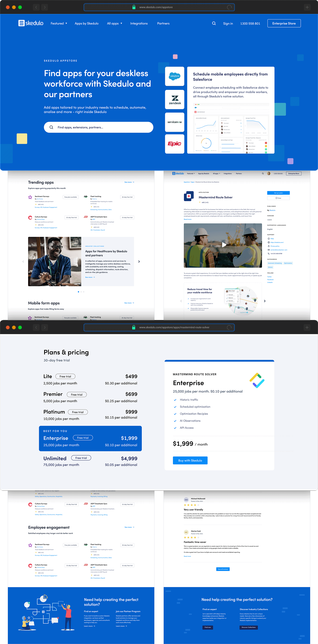Click Sign in in the blue header

point(228,23)
